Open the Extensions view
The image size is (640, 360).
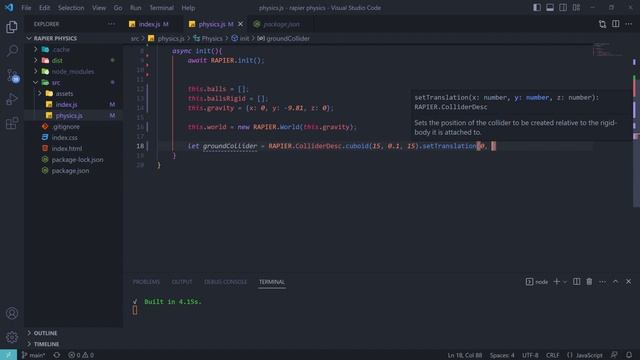pyautogui.click(x=12, y=123)
